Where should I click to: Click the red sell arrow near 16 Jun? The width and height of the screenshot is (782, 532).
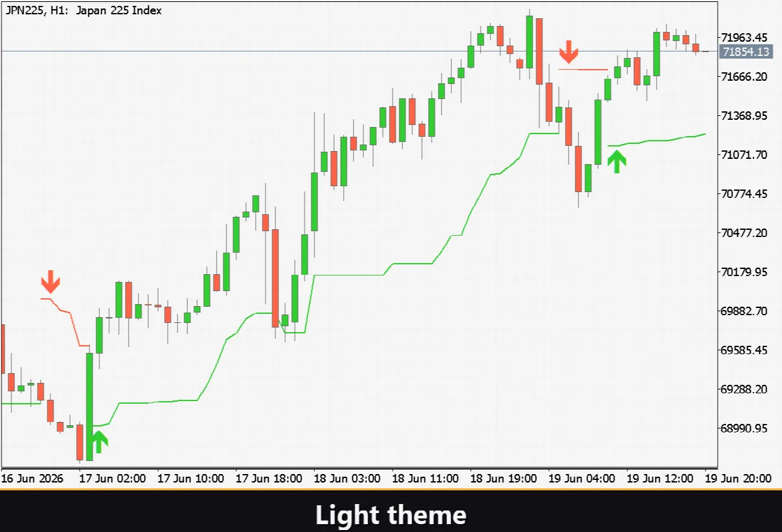coord(50,281)
